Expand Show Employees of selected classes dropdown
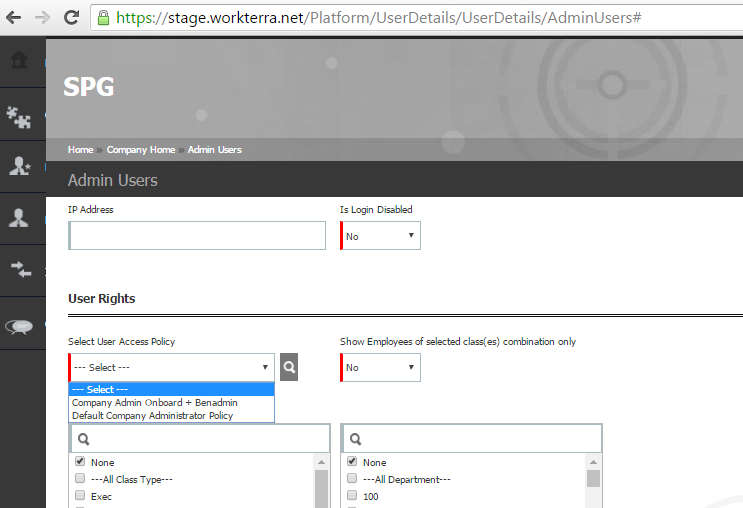 point(381,367)
